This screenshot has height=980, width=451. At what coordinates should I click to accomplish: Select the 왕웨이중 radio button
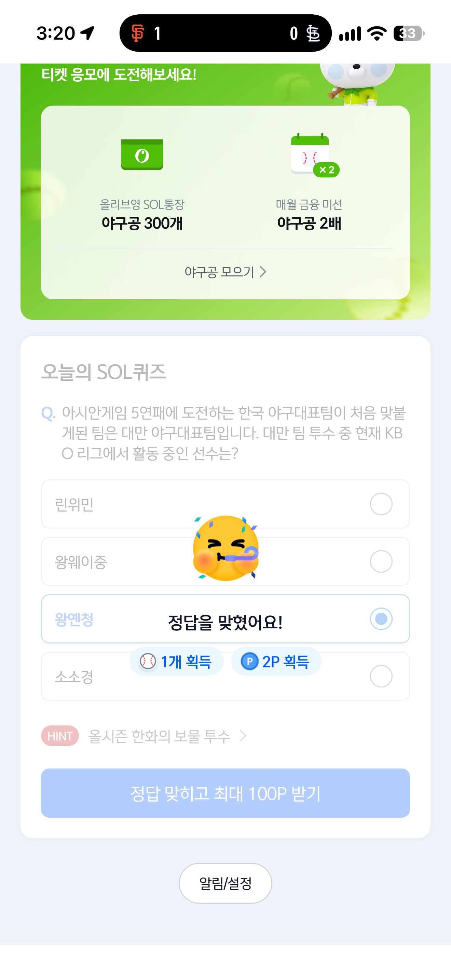pos(381,561)
